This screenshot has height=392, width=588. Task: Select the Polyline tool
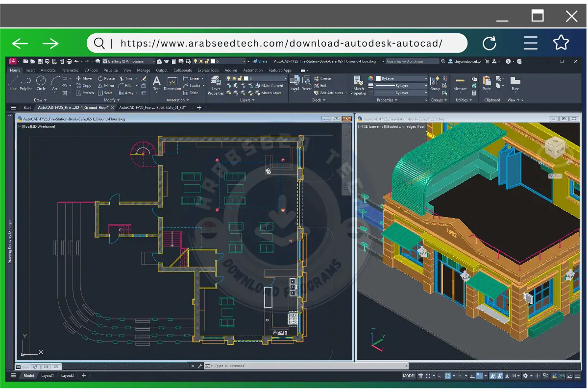point(25,85)
